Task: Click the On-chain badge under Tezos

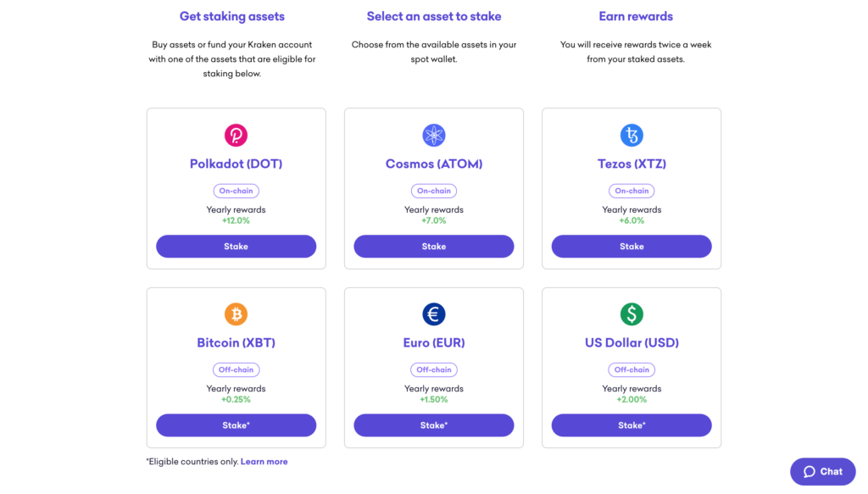Action: click(632, 191)
